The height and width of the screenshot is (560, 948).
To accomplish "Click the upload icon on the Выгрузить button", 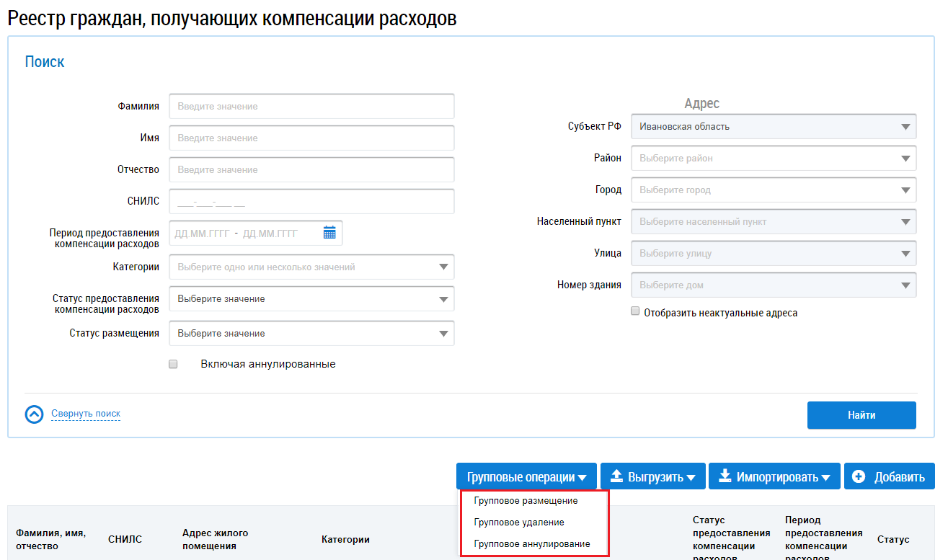I will pyautogui.click(x=616, y=476).
